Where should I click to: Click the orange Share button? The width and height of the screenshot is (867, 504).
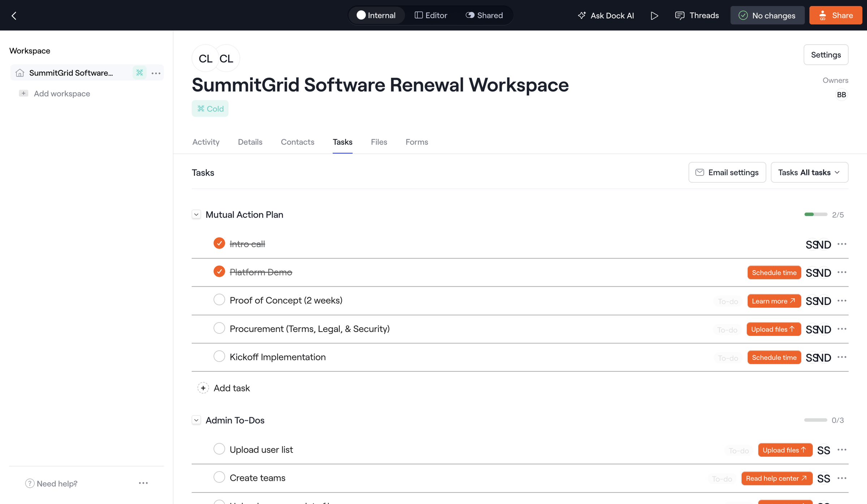pos(836,16)
